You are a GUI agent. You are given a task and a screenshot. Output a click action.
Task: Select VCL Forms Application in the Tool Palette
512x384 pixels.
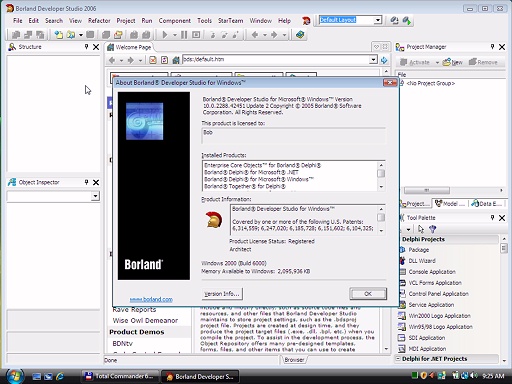(435, 283)
